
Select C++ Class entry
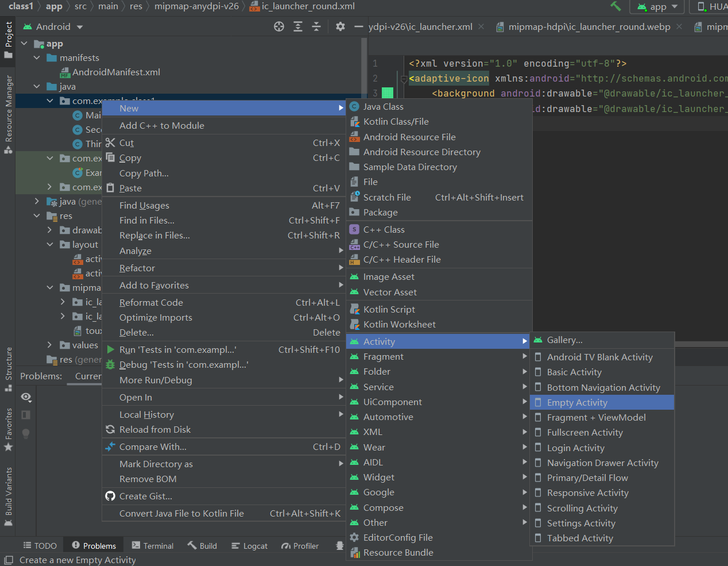pyautogui.click(x=439, y=230)
